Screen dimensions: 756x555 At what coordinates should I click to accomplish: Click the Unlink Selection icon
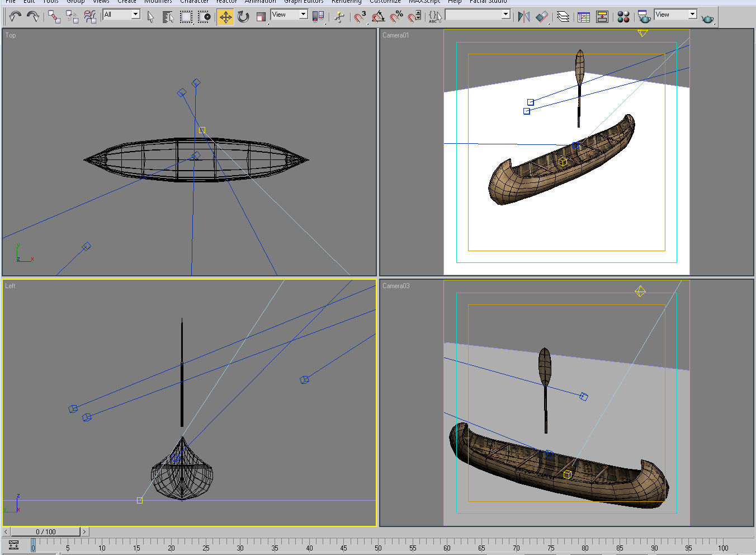(x=72, y=17)
